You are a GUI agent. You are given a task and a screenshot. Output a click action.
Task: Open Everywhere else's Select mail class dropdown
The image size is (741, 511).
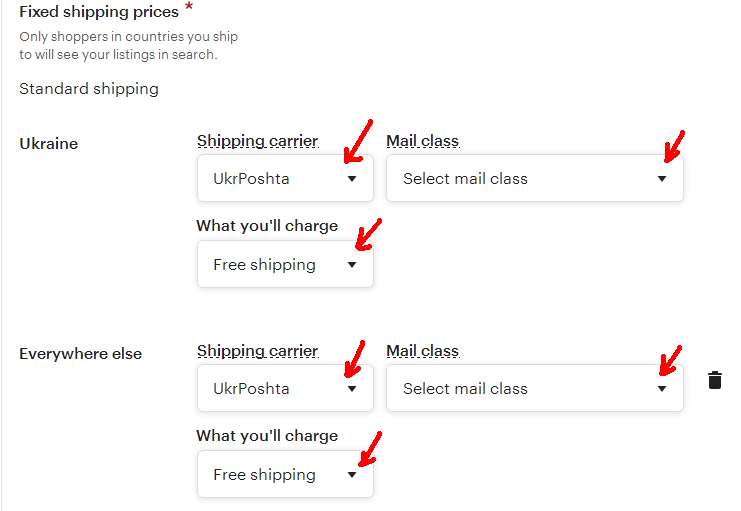click(534, 388)
